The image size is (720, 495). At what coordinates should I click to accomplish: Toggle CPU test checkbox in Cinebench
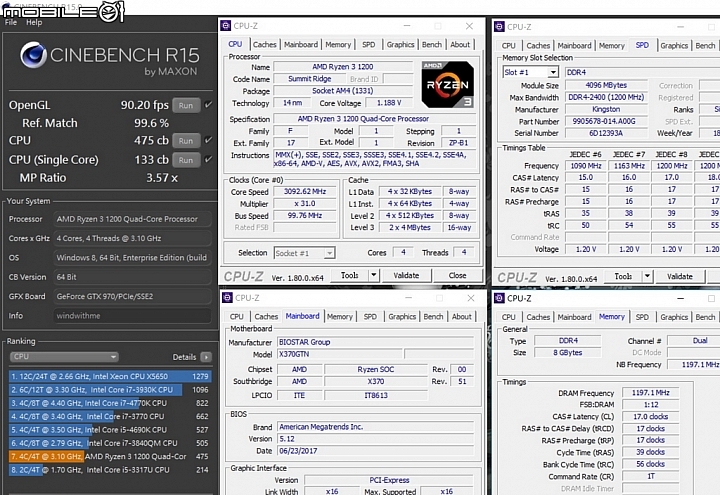coord(208,141)
